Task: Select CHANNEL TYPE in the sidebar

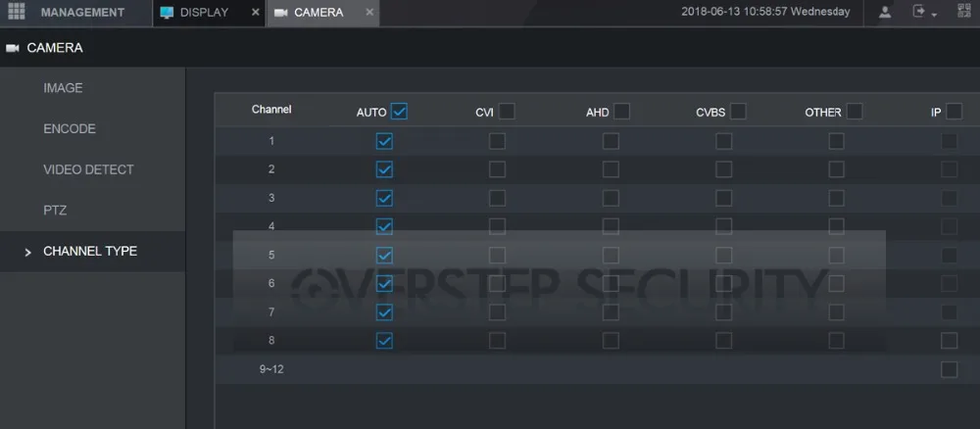Action: coord(92,251)
